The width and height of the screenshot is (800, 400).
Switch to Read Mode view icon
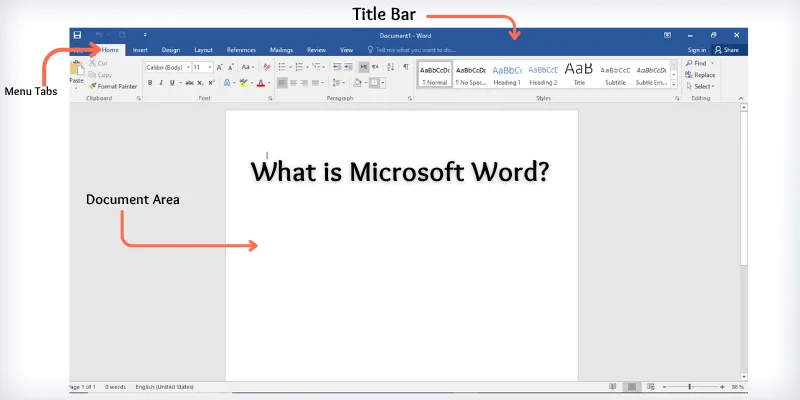point(613,387)
